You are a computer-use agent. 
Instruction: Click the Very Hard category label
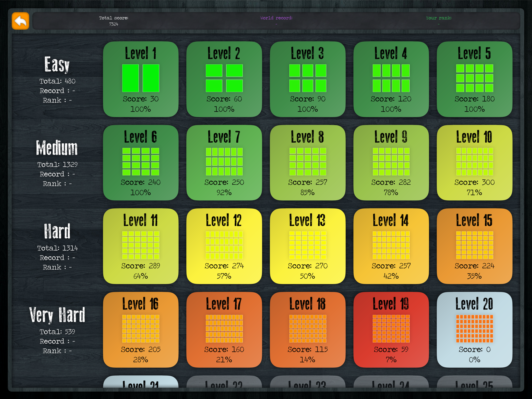tap(57, 315)
